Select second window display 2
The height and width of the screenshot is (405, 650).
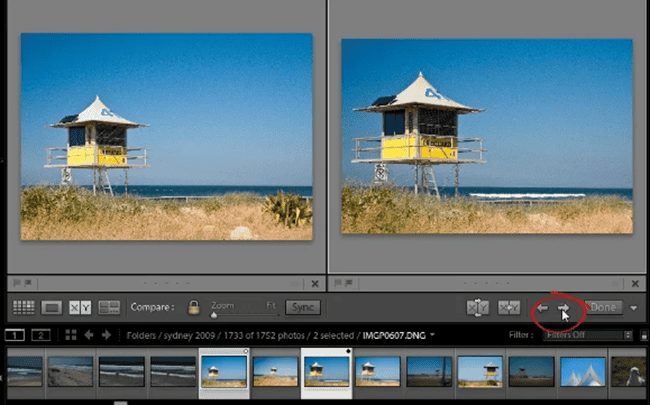click(x=42, y=335)
